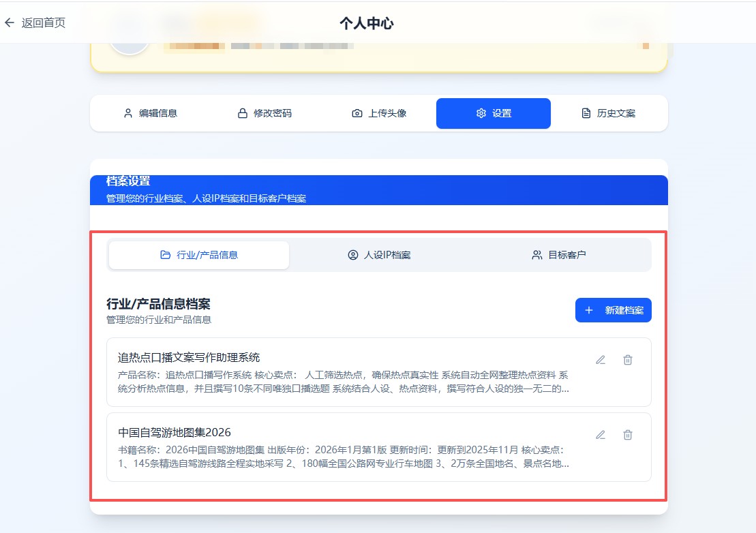Open the 中国自驾游地图集2026 archive title
The image size is (756, 533).
coord(175,432)
